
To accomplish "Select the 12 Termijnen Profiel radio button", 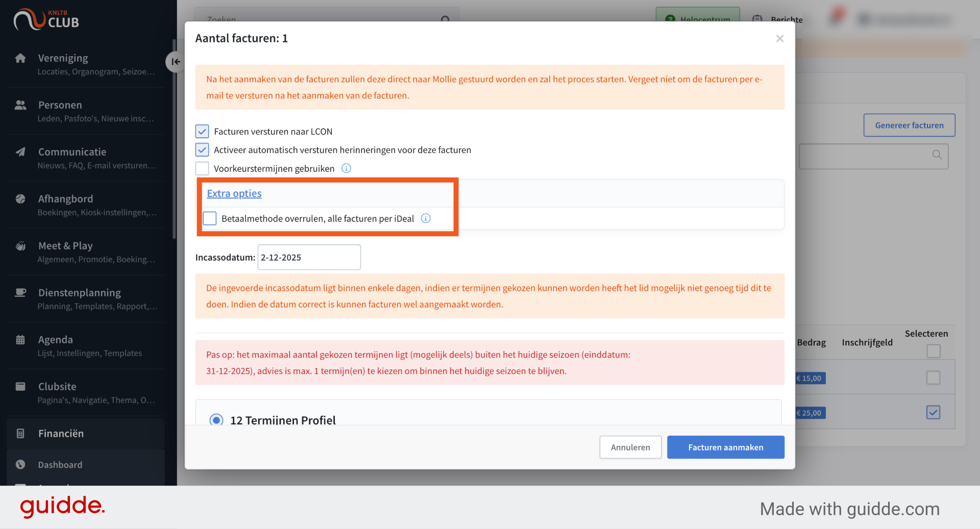I will [x=216, y=420].
